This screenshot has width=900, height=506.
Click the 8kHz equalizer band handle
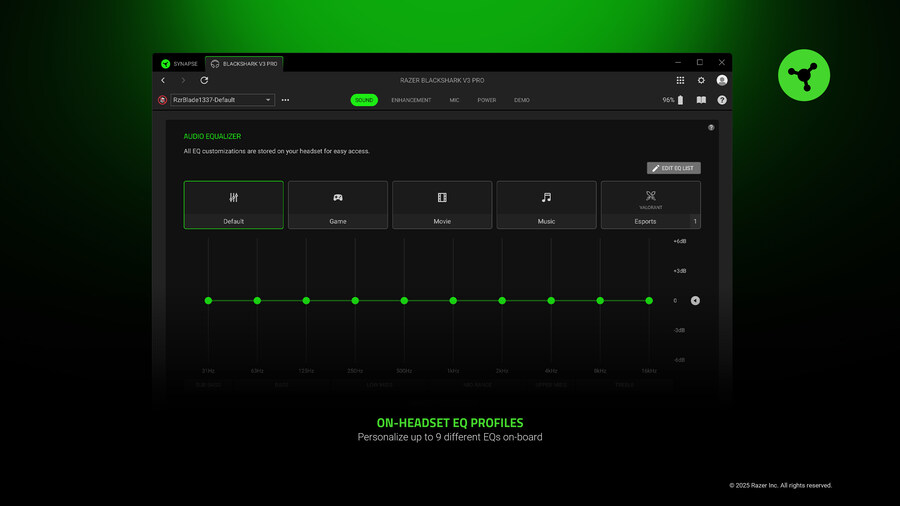[x=600, y=301]
